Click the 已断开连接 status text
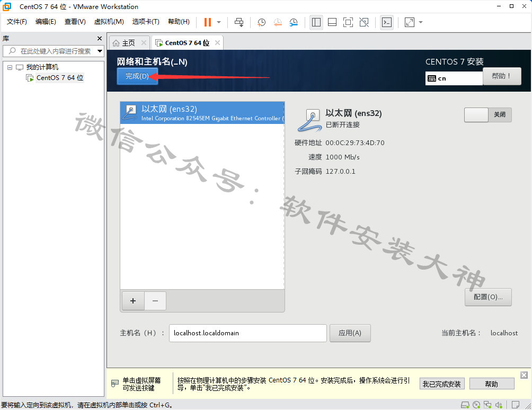The image size is (532, 410). (x=343, y=125)
